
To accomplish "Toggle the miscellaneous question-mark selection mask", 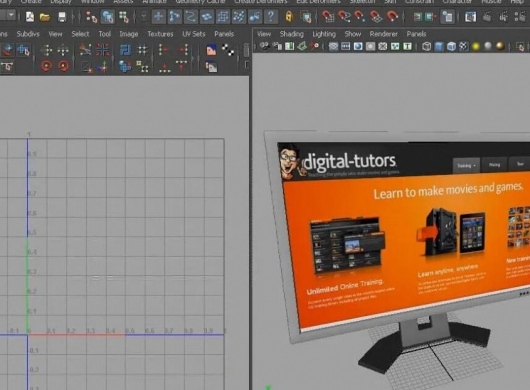I will [x=271, y=17].
